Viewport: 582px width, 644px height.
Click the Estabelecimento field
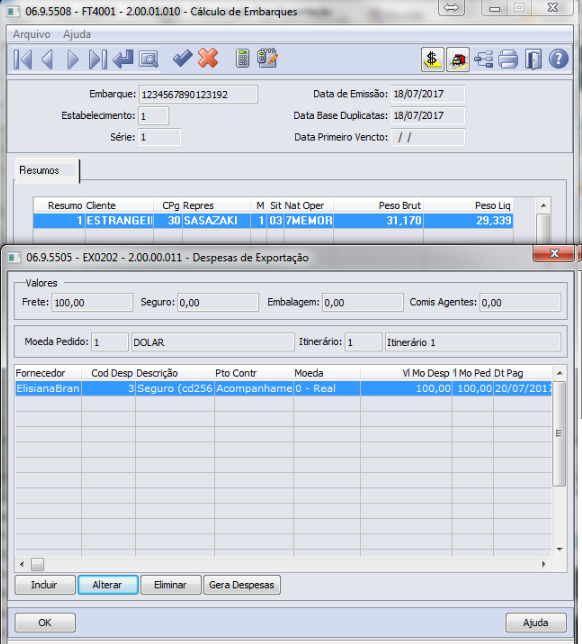coord(153,116)
